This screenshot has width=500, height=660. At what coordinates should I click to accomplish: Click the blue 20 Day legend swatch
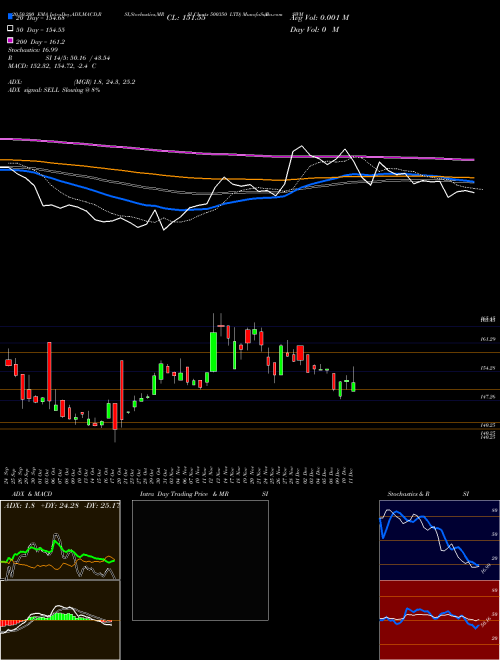[x=11, y=17]
